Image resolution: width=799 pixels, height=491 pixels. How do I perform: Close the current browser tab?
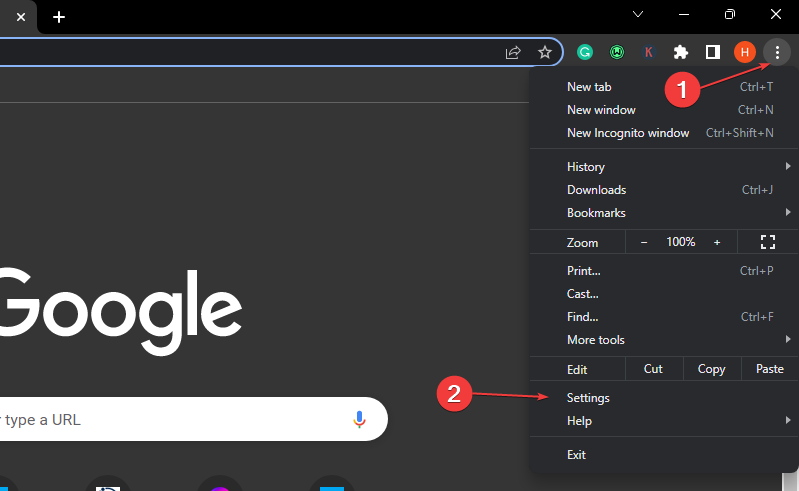[x=21, y=17]
